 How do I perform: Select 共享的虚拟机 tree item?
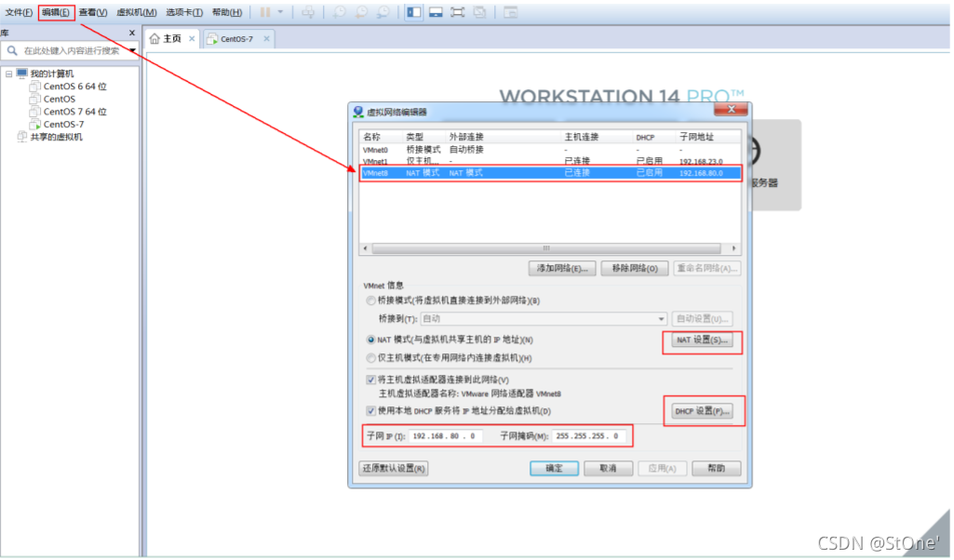tap(56, 138)
